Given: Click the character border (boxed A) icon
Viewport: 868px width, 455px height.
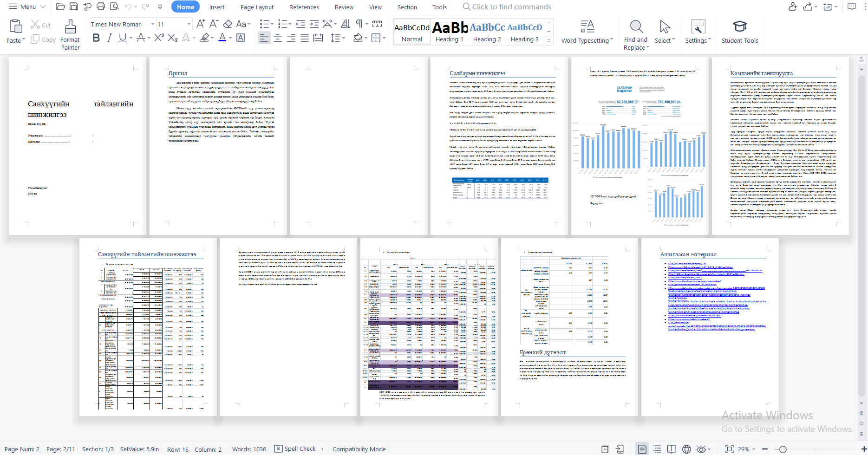Looking at the screenshot, I should tap(241, 38).
